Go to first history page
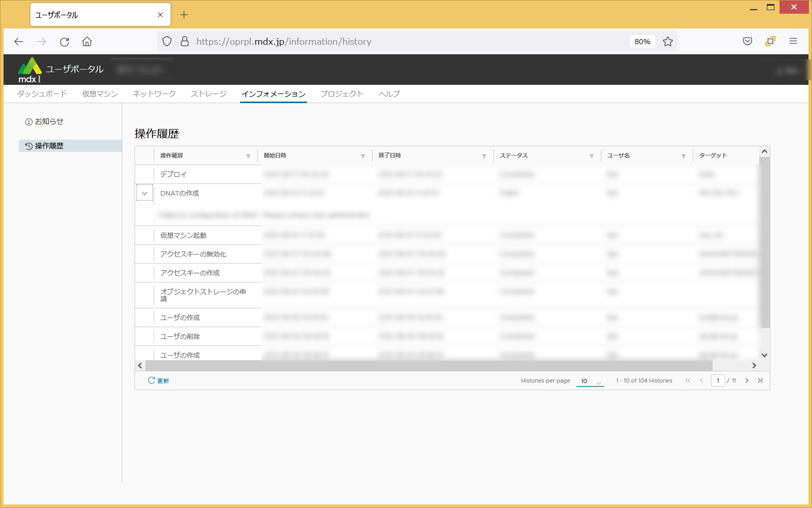This screenshot has width=812, height=508. [688, 380]
